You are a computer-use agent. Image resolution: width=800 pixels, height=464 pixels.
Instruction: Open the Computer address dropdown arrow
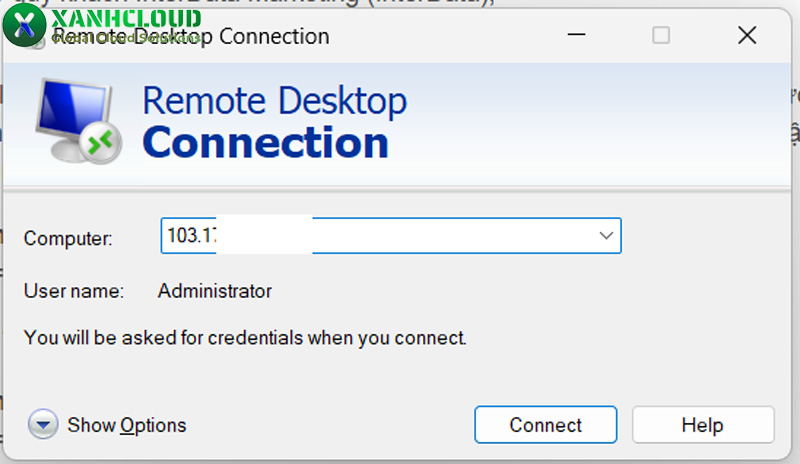coord(605,236)
